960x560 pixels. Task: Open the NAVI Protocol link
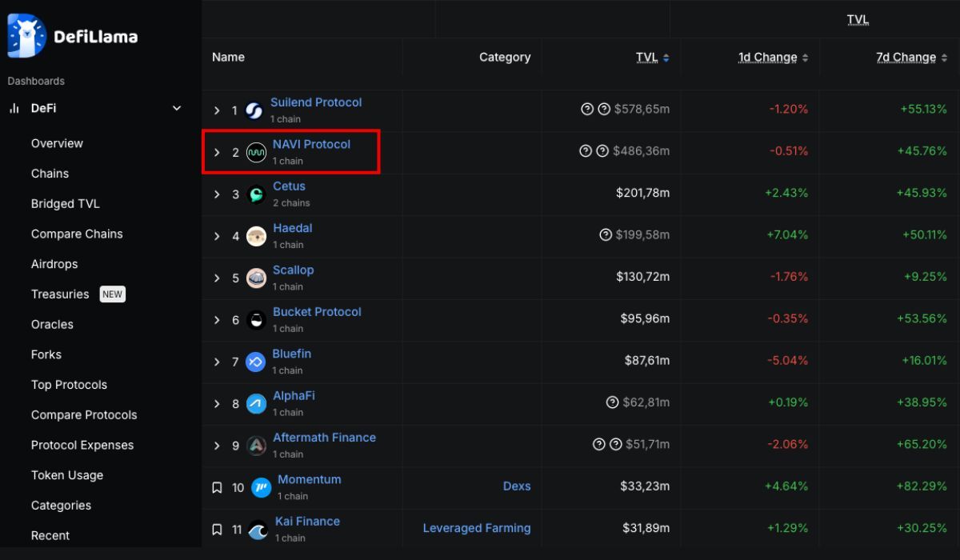(311, 144)
